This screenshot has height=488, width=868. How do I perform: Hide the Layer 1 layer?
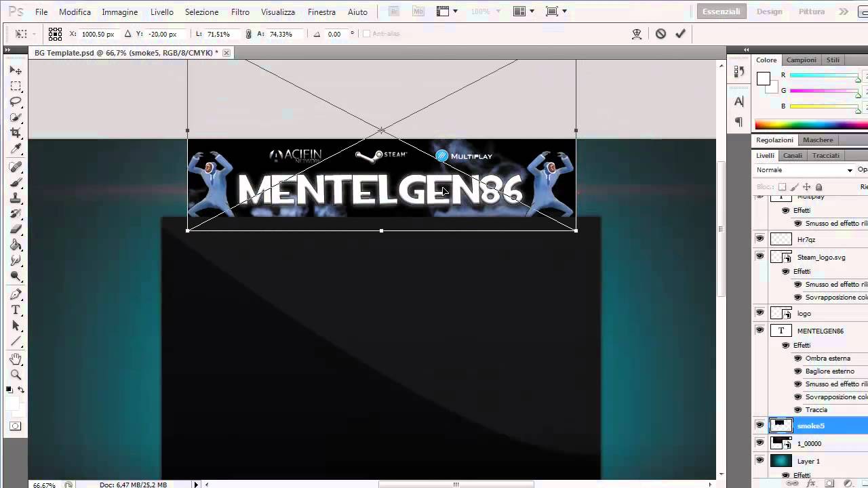point(759,461)
